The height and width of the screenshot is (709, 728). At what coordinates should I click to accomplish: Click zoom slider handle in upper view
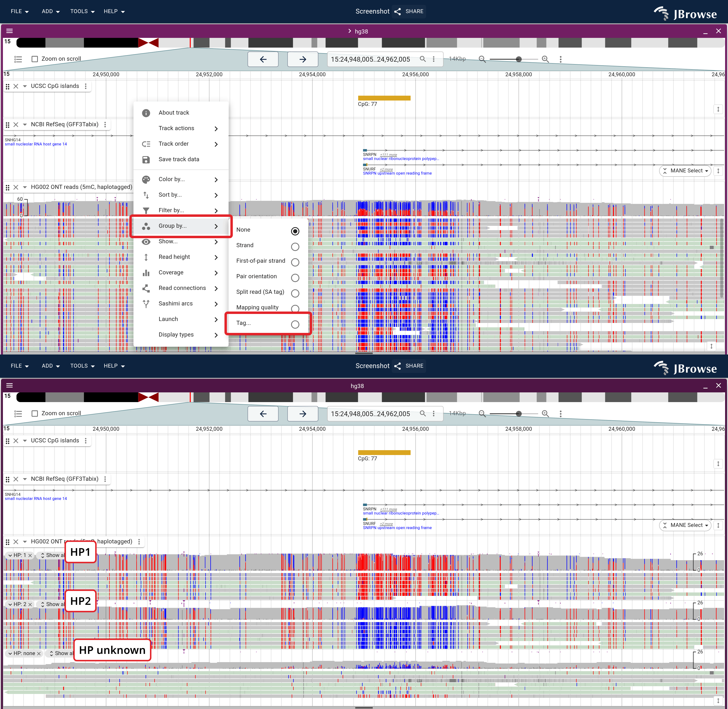(x=519, y=59)
